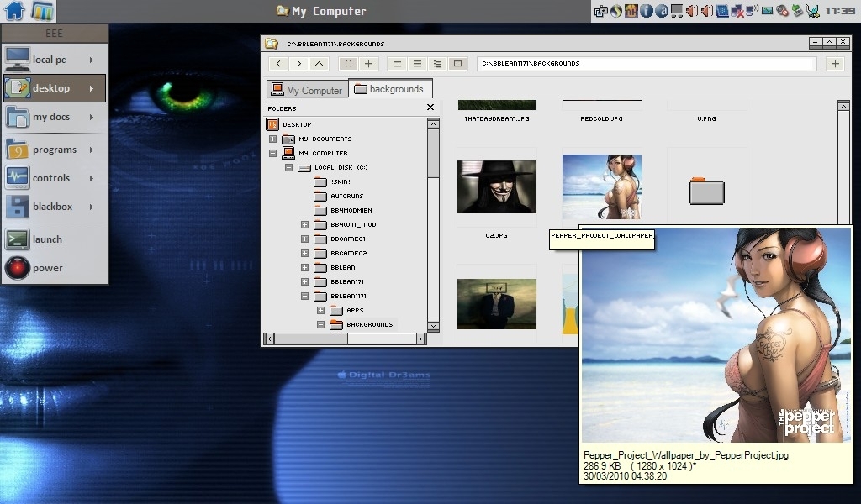861x504 pixels.
Task: Select 'power' in the EEE menu
Action: pyautogui.click(x=55, y=268)
